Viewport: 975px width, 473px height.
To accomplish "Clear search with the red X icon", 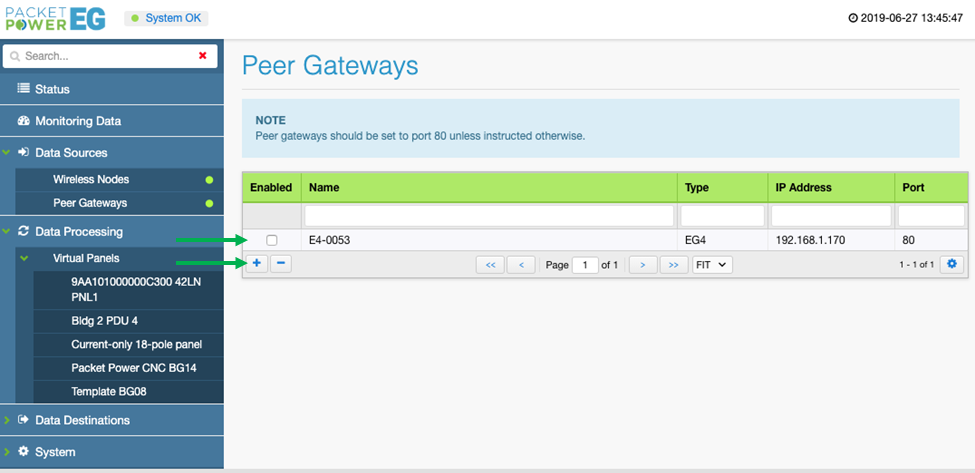I will [203, 56].
